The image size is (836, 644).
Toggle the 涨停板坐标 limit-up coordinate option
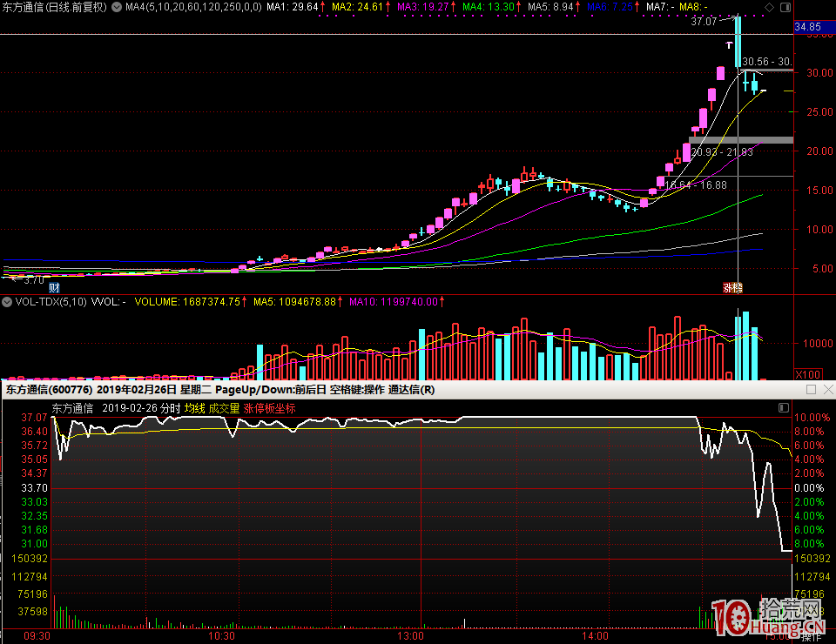pyautogui.click(x=269, y=407)
